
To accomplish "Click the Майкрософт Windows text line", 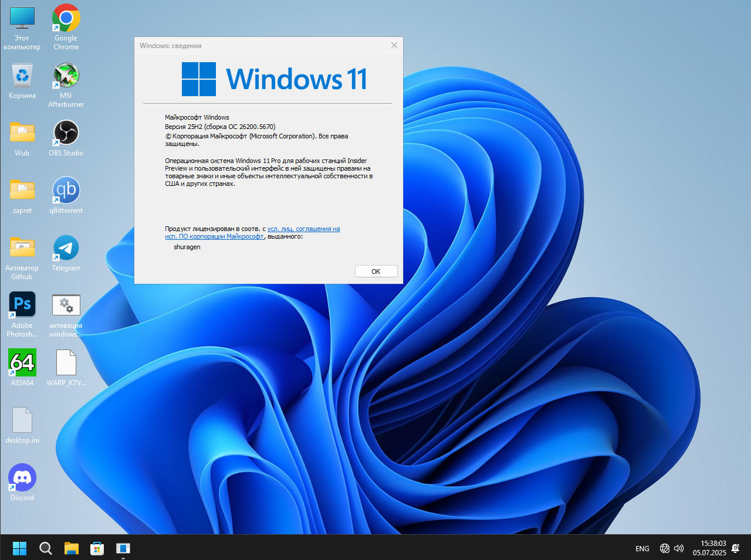I will pos(197,117).
